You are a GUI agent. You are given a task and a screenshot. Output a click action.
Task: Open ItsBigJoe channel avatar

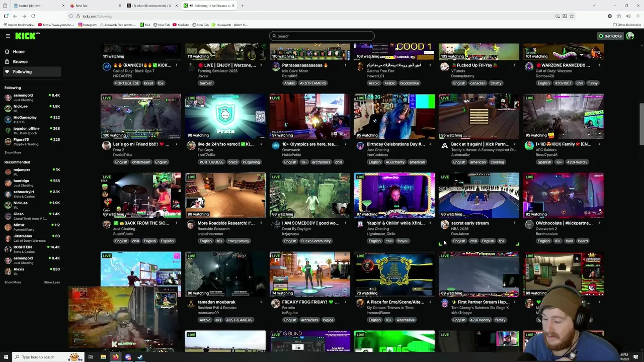click(275, 304)
